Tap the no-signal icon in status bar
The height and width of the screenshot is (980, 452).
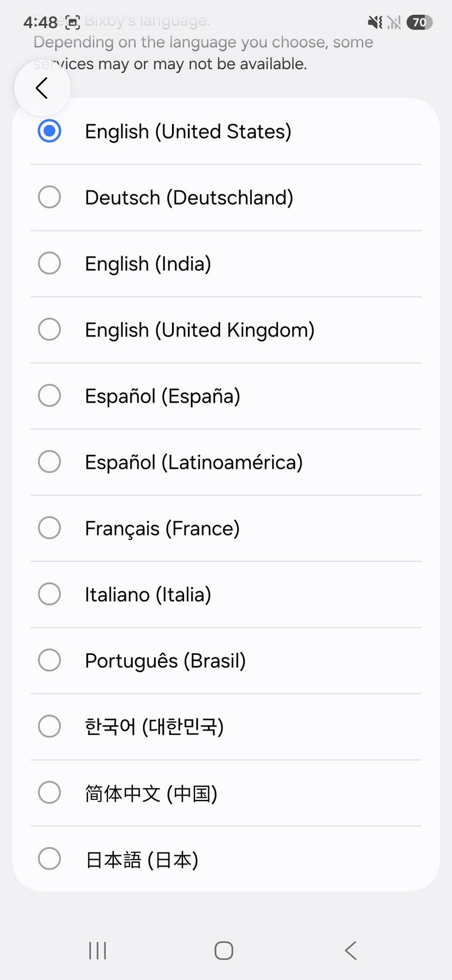click(394, 22)
